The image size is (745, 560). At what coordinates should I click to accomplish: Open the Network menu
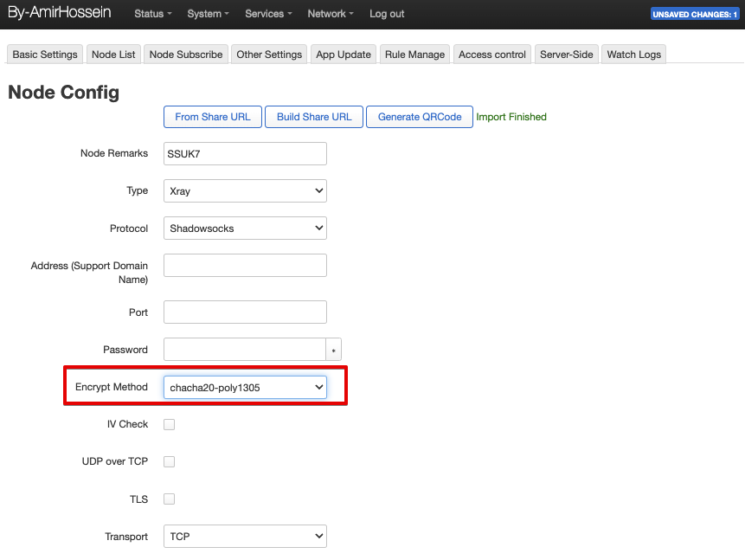(x=331, y=14)
